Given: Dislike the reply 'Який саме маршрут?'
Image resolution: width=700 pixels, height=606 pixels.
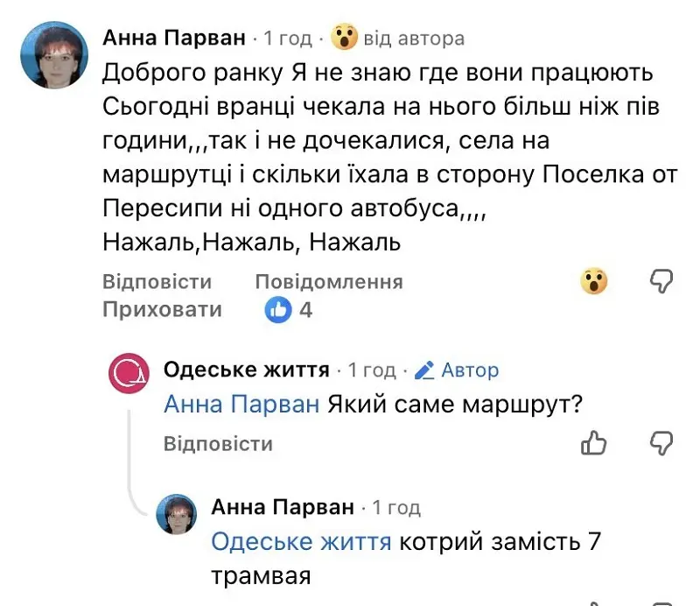Looking at the screenshot, I should (662, 443).
